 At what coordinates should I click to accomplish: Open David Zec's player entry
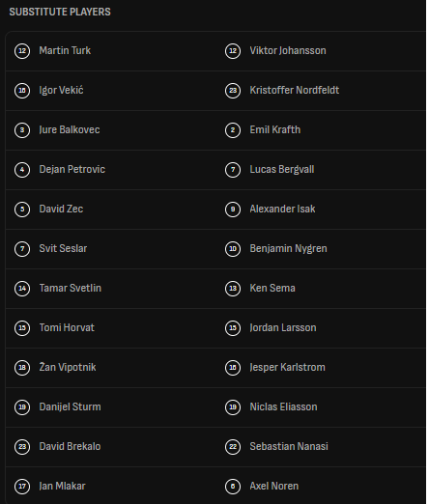click(61, 209)
